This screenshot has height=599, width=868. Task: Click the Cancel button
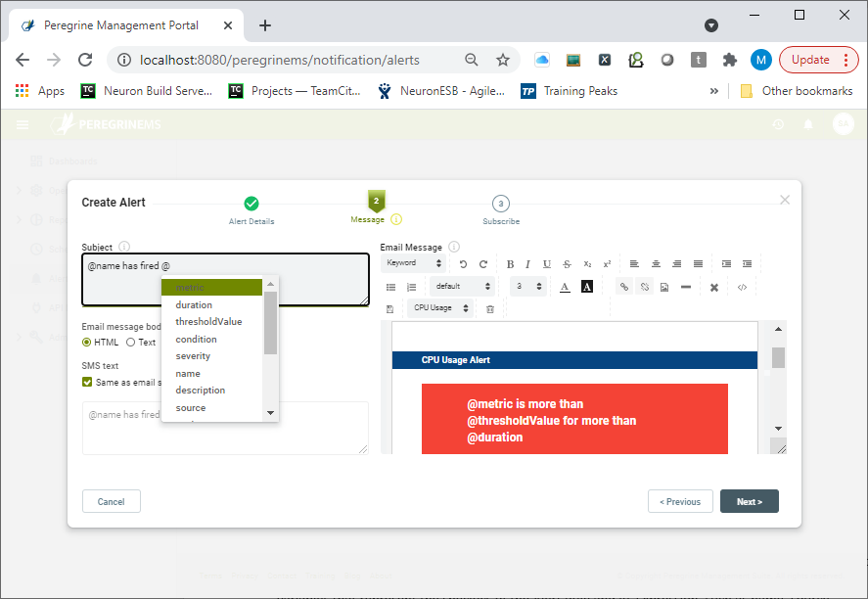click(x=112, y=501)
